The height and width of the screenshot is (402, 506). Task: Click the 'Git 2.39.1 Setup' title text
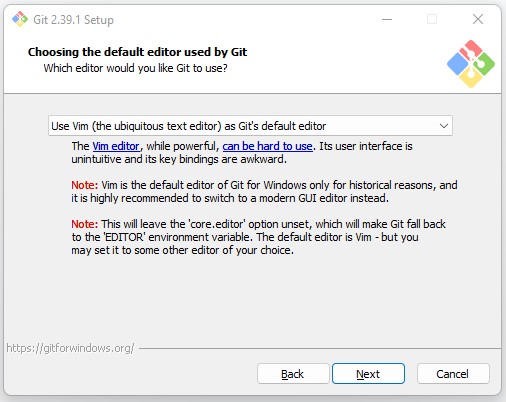pyautogui.click(x=73, y=20)
